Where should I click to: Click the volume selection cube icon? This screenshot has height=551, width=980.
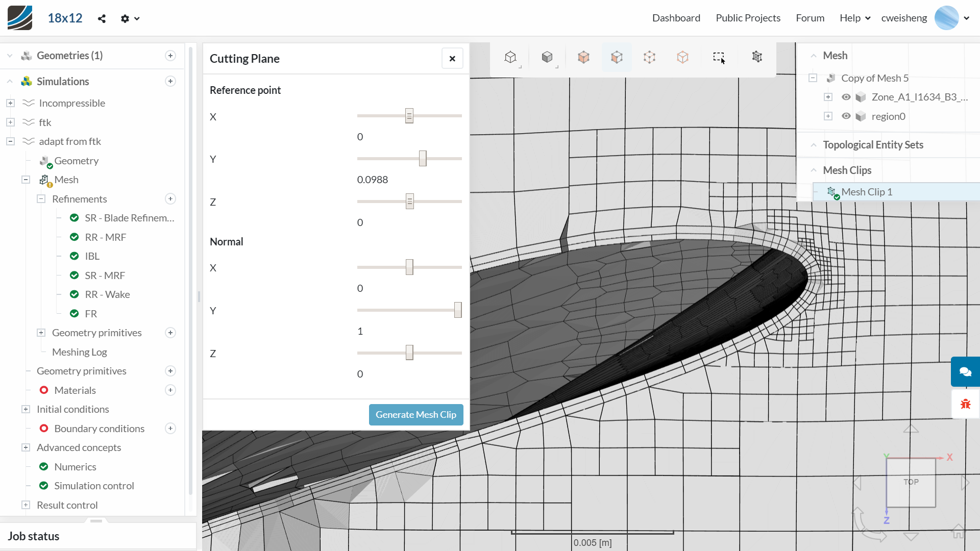tap(583, 57)
